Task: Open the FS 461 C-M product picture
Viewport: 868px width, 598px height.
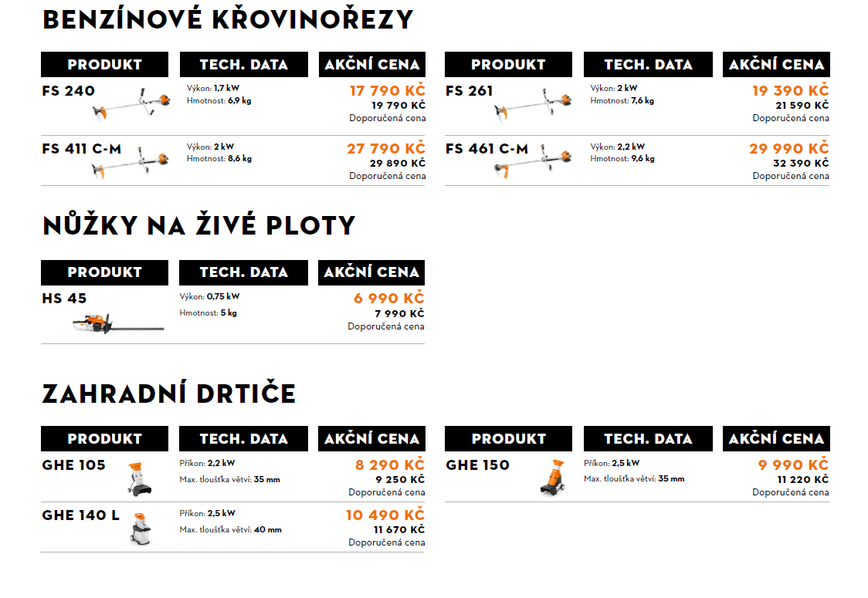Action: (533, 161)
